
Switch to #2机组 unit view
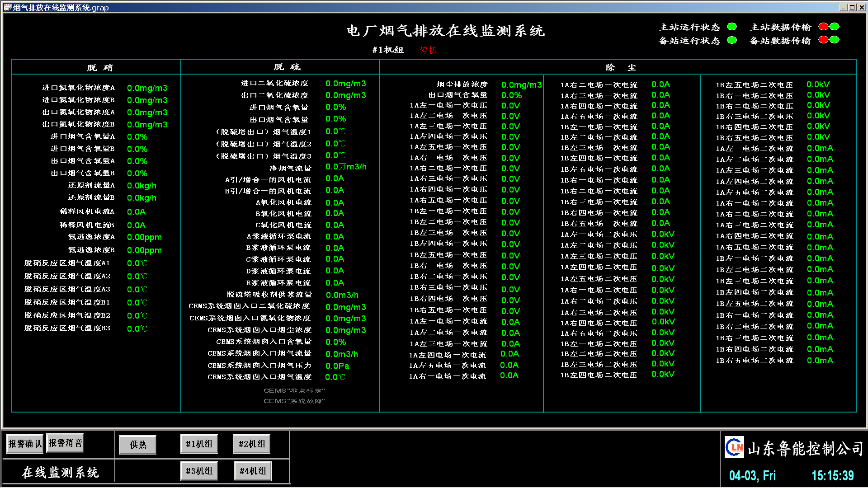[252, 444]
